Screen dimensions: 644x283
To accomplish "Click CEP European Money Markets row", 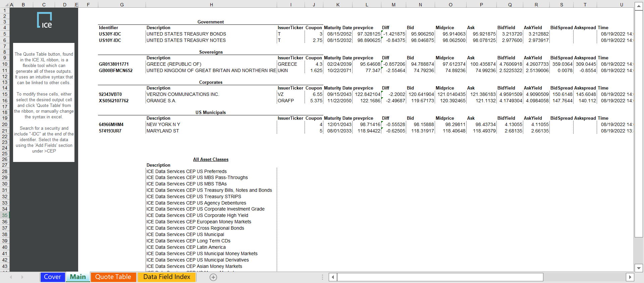I will click(211, 222).
